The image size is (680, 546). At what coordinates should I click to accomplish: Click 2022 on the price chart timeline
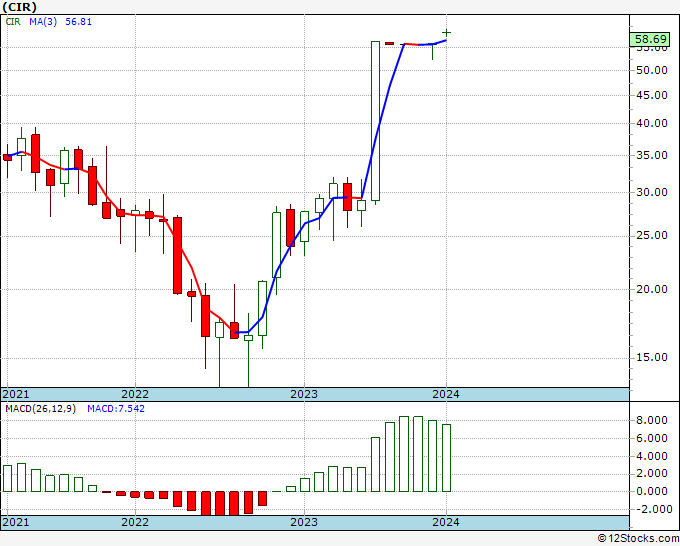coord(135,394)
